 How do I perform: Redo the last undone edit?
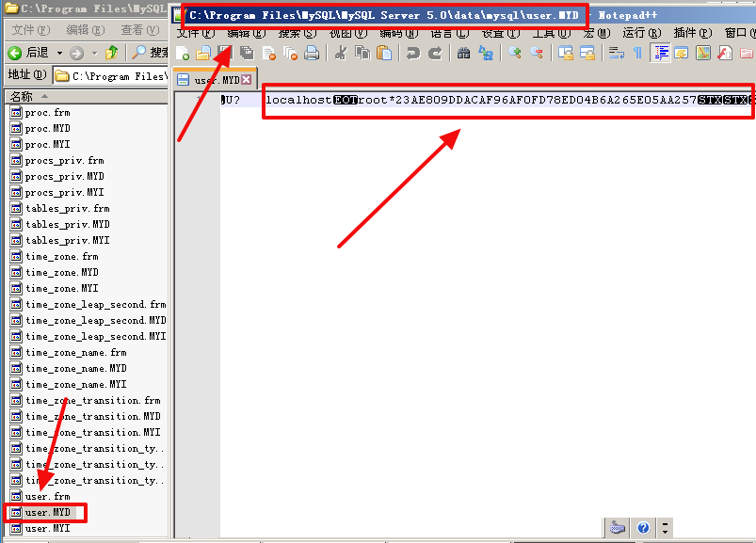tap(435, 53)
